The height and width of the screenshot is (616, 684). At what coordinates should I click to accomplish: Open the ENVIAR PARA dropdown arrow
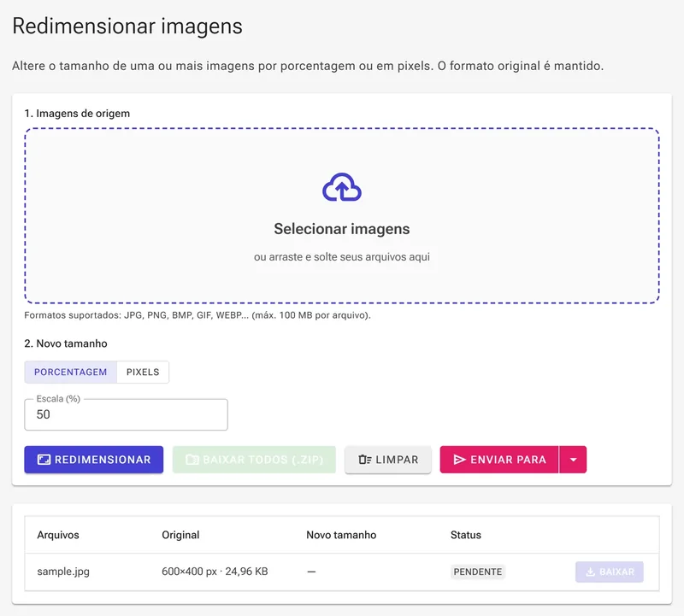(573, 460)
